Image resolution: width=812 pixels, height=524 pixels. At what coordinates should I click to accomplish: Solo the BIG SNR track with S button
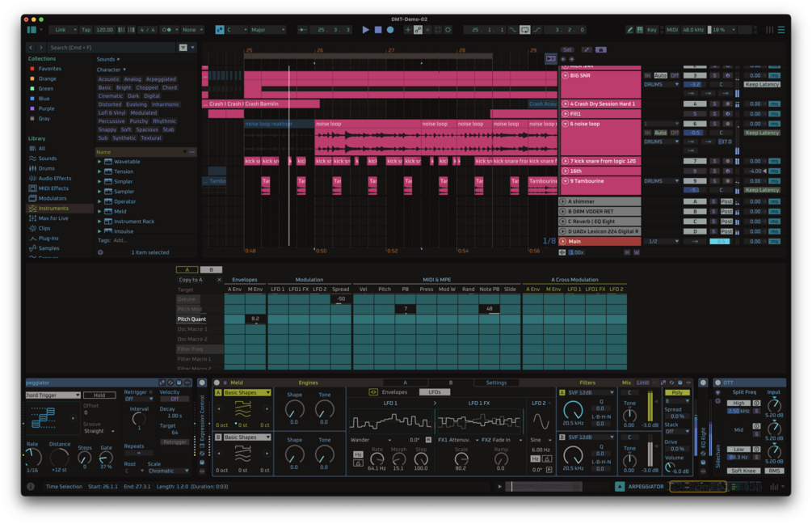pyautogui.click(x=715, y=75)
